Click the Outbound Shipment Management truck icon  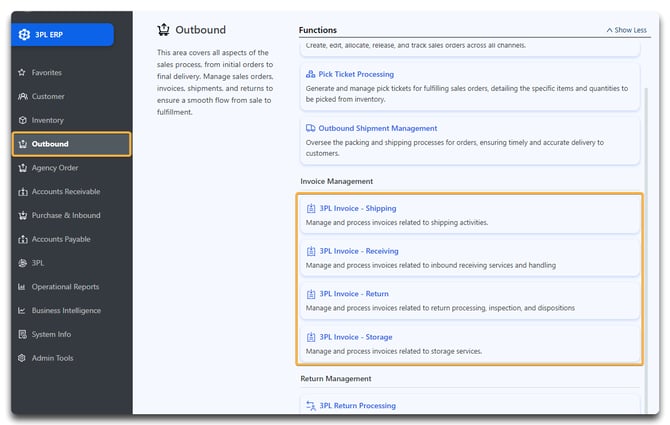(x=310, y=129)
